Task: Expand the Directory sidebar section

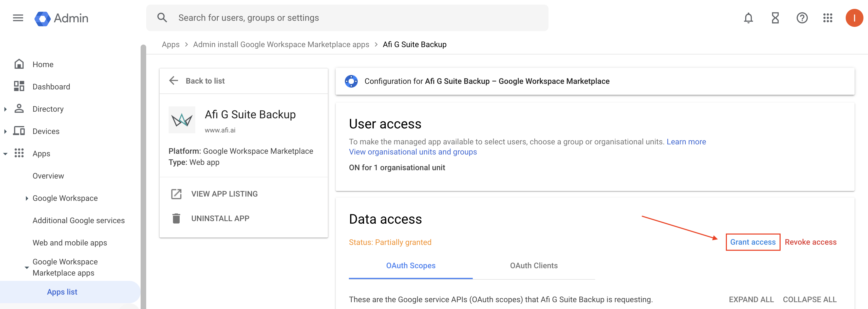Action: 5,109
